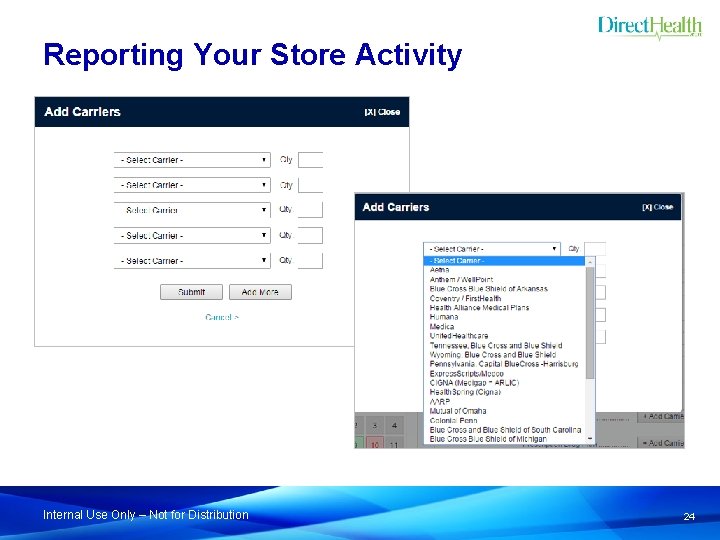Select Mutual of Omaha carrier
Viewport: 720px width, 540px height.
click(x=504, y=411)
